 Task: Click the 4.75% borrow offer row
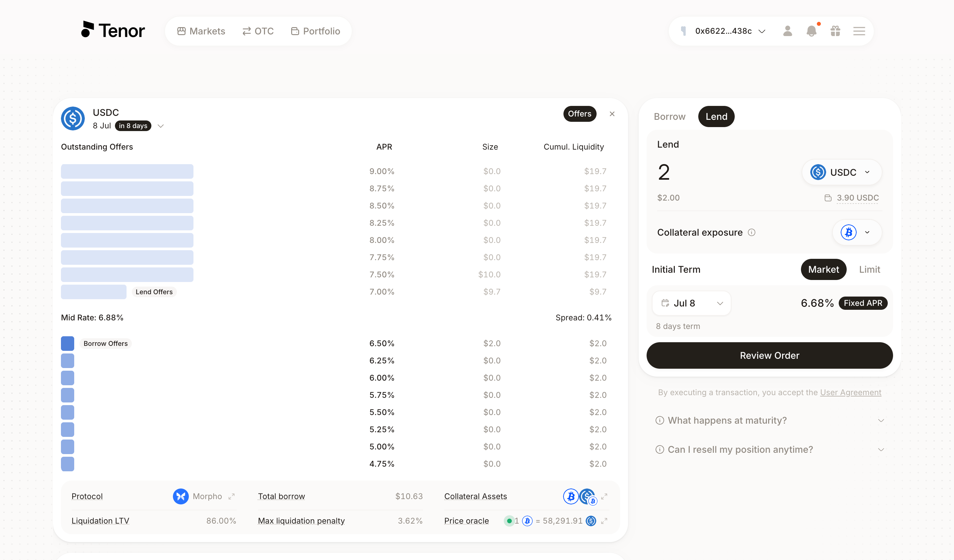[336, 464]
